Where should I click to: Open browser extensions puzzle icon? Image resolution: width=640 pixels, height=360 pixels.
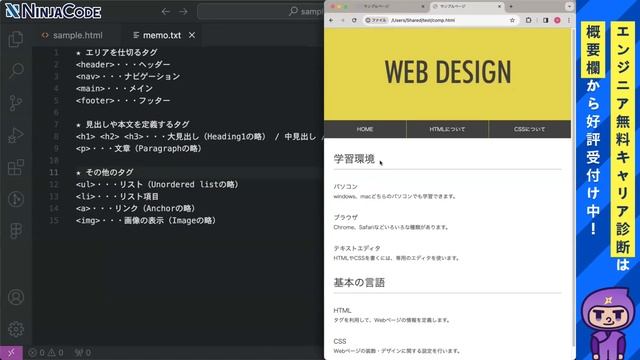529,20
